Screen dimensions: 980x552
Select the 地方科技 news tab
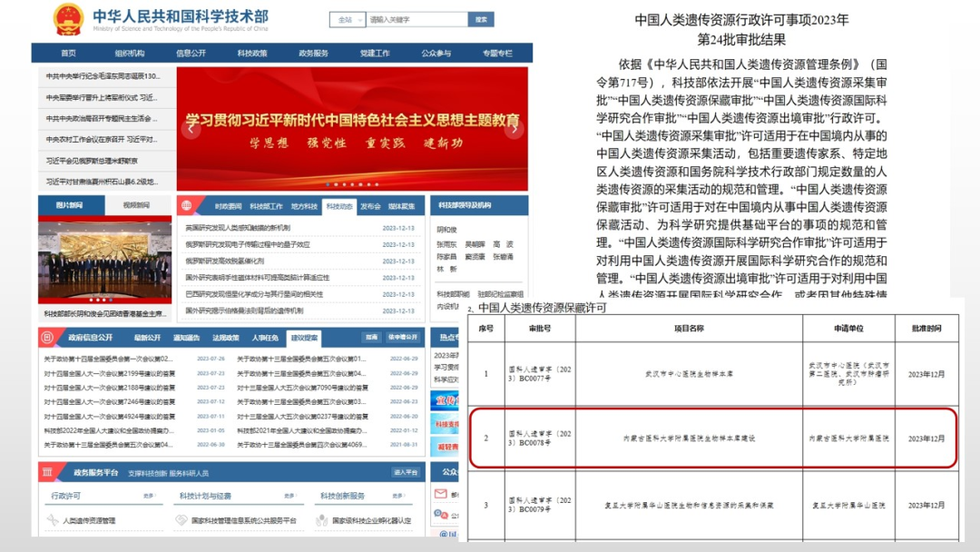coord(304,206)
